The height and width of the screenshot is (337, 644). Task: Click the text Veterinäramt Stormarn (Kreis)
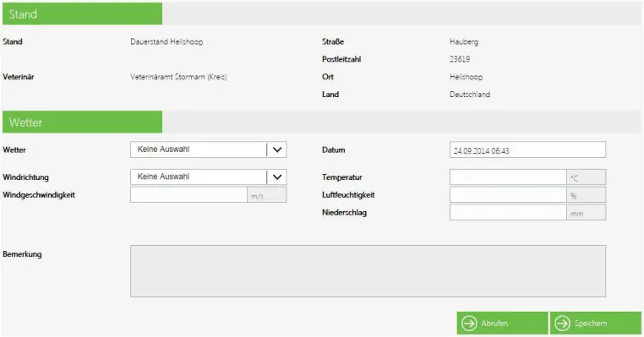[x=178, y=77]
